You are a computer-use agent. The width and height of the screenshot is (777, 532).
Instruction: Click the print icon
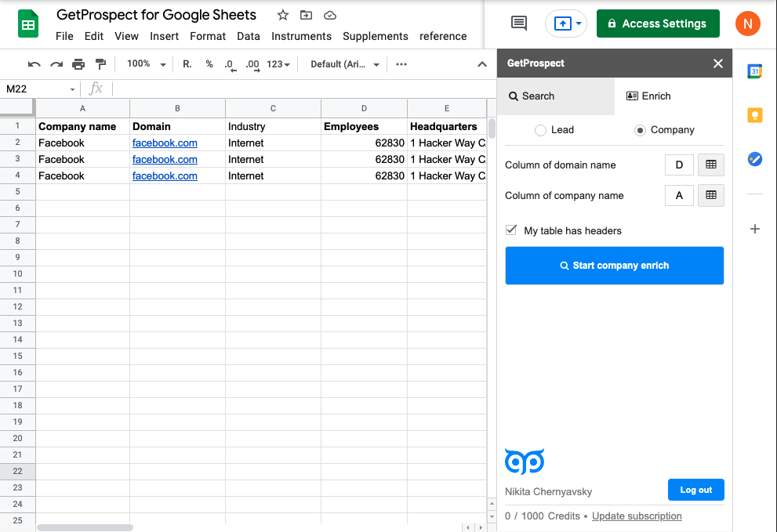pyautogui.click(x=78, y=64)
